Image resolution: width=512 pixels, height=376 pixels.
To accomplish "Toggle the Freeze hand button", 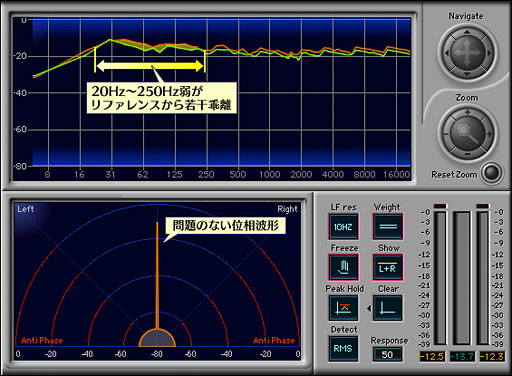I will 343,267.
